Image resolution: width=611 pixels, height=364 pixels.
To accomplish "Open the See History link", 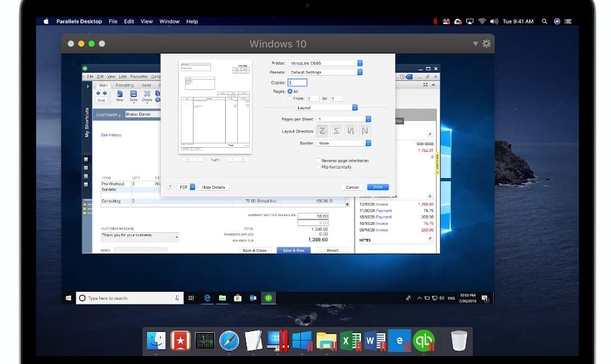I will coord(111,135).
